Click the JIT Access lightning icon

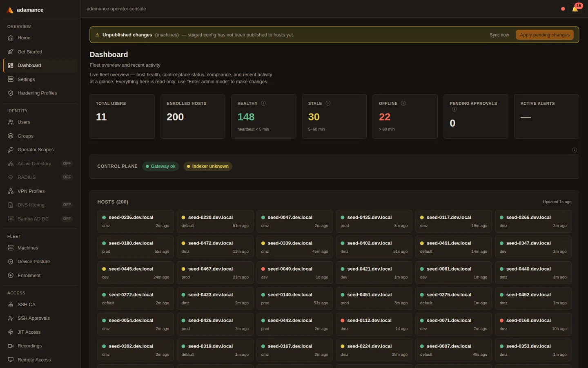pyautogui.click(x=11, y=332)
